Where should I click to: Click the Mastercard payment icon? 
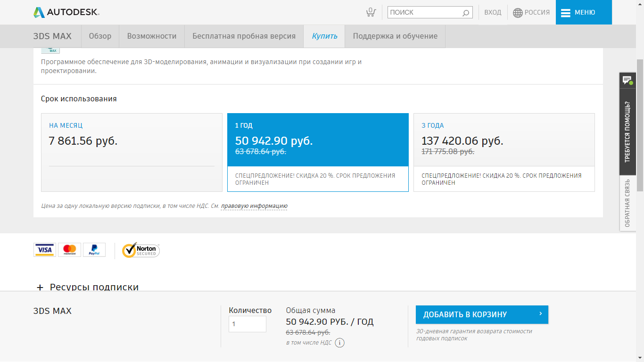(69, 250)
